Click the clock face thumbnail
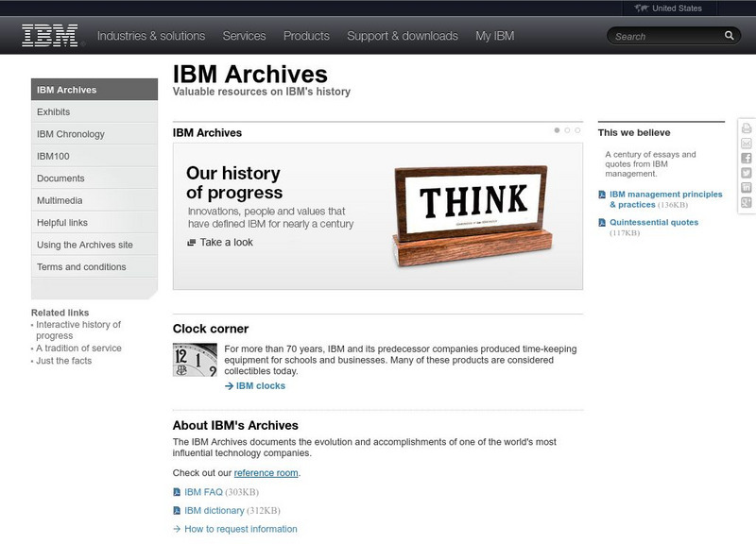Image resolution: width=756 pixels, height=544 pixels. (195, 360)
